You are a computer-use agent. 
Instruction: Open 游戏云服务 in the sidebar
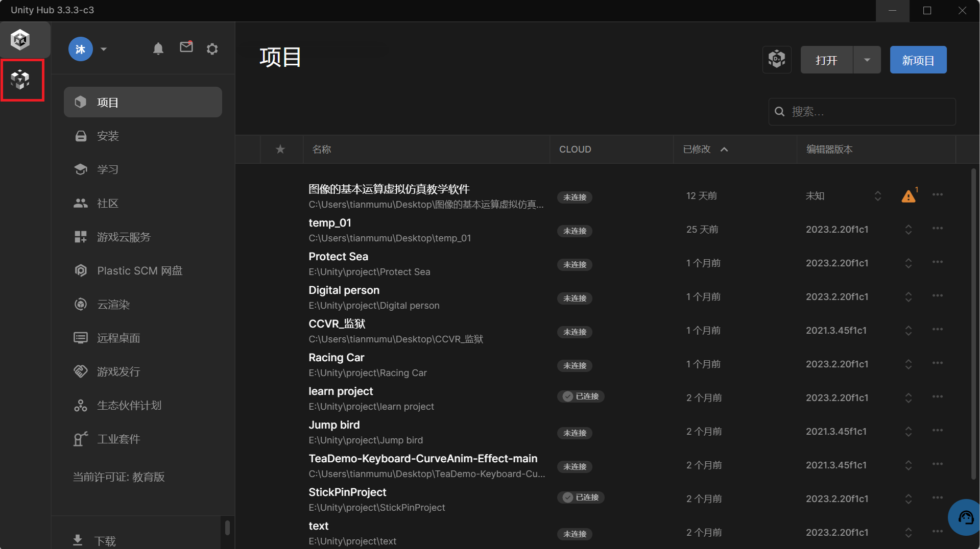click(x=143, y=237)
